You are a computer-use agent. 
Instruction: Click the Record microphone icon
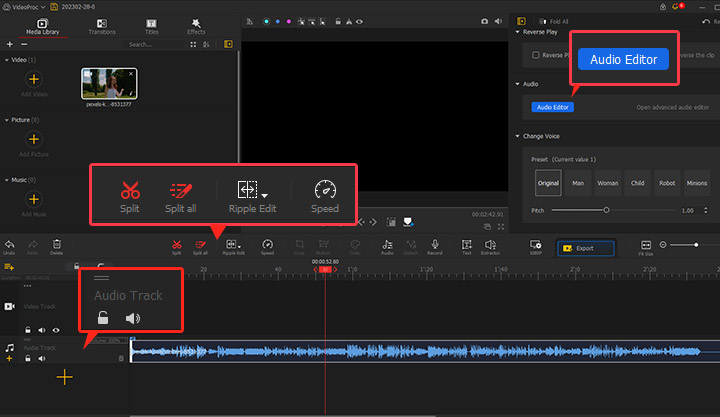pyautogui.click(x=435, y=244)
